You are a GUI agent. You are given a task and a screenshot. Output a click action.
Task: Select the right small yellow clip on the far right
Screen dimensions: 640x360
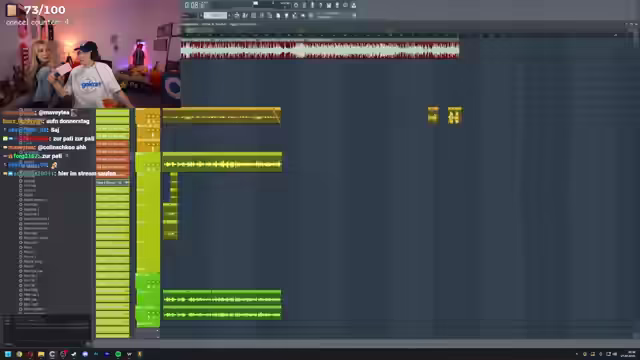[455, 116]
